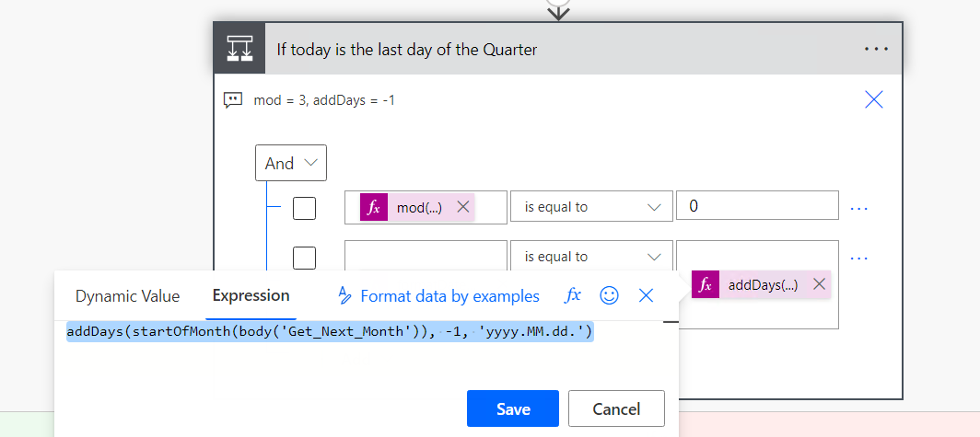Open the condition card ellipsis menu

pyautogui.click(x=876, y=50)
